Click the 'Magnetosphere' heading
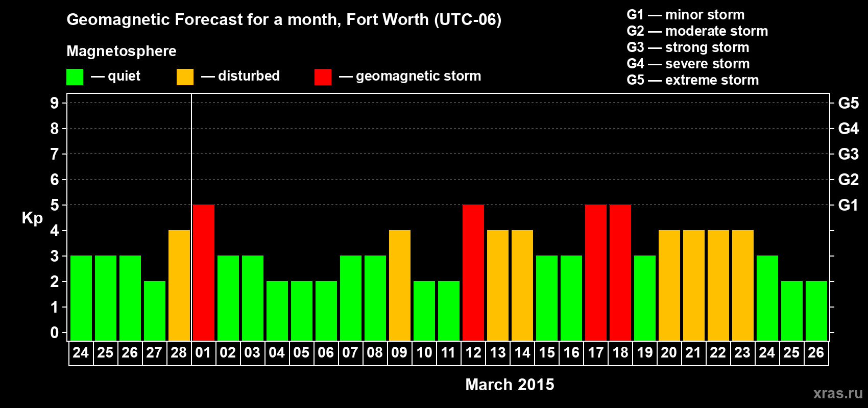This screenshot has width=868, height=408. tap(122, 51)
